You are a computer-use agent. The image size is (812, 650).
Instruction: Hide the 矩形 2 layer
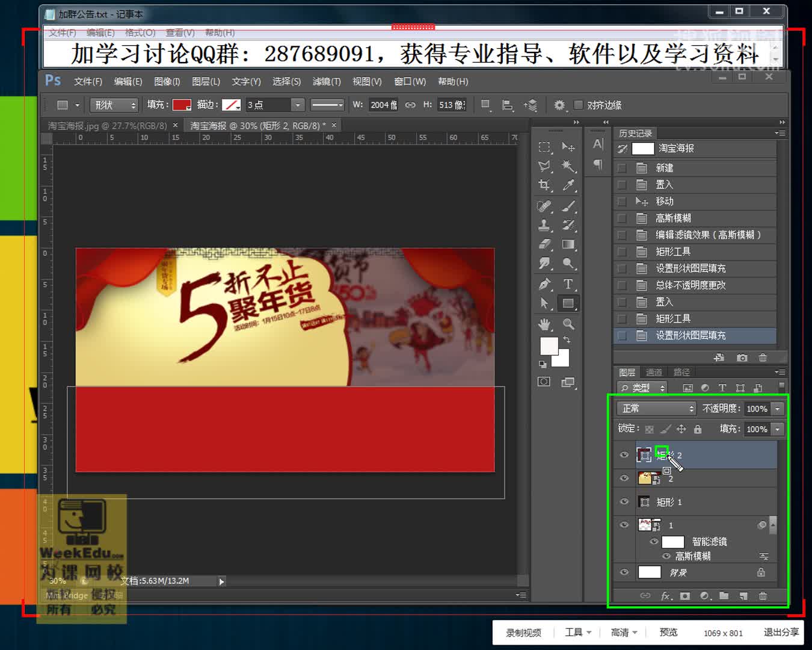[624, 455]
